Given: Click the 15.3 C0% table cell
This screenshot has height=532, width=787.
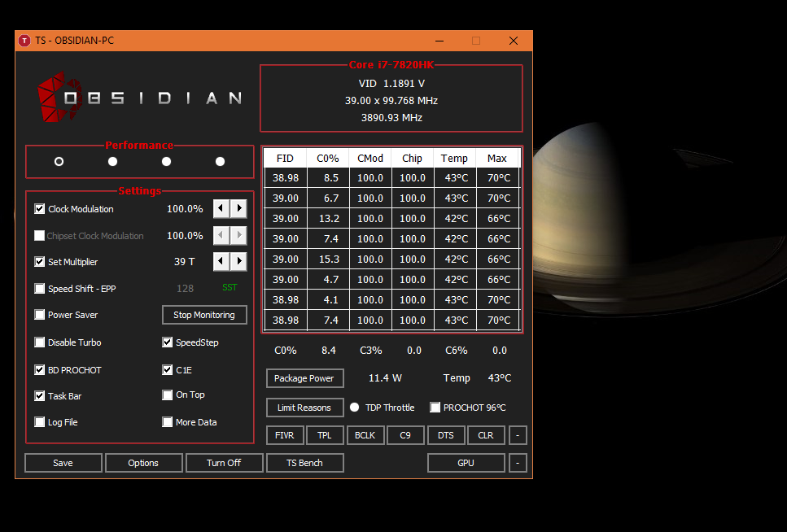Looking at the screenshot, I should click(328, 259).
